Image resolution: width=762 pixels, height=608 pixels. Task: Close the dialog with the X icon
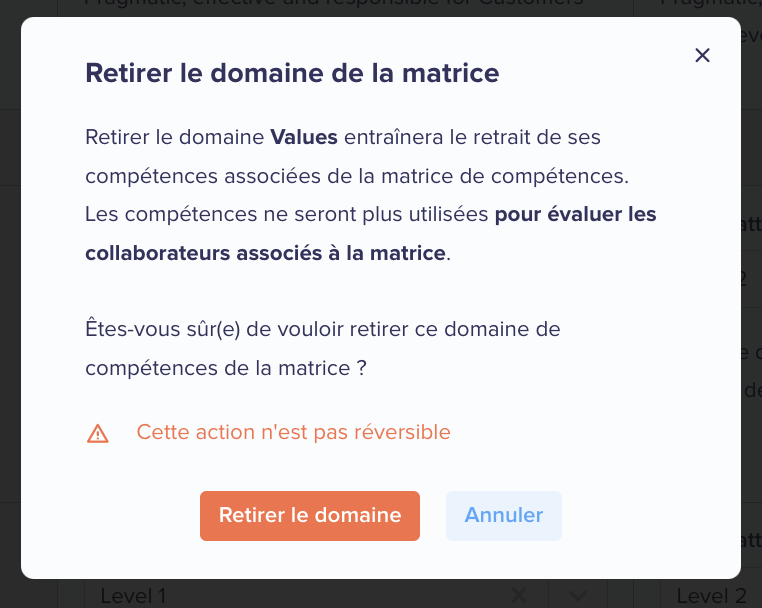coord(702,55)
